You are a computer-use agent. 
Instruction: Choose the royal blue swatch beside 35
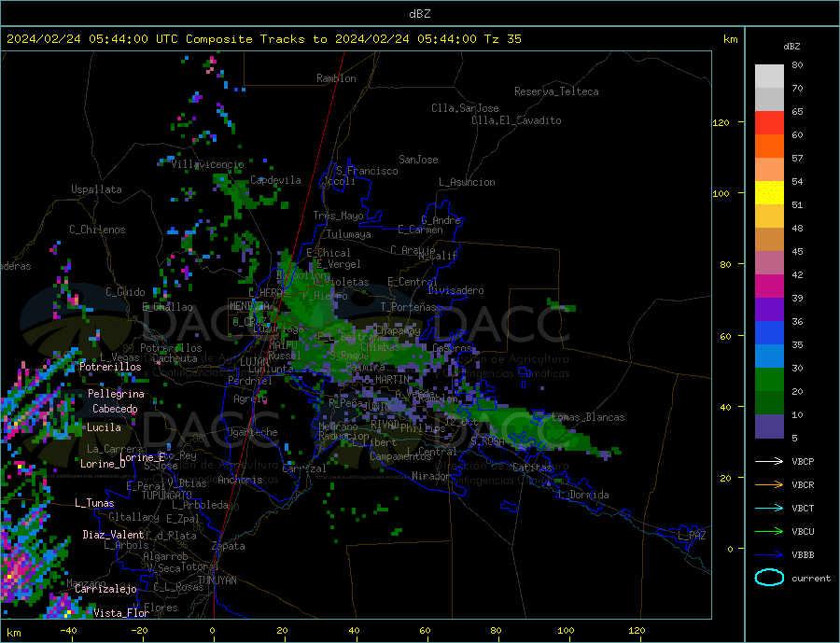pos(769,333)
